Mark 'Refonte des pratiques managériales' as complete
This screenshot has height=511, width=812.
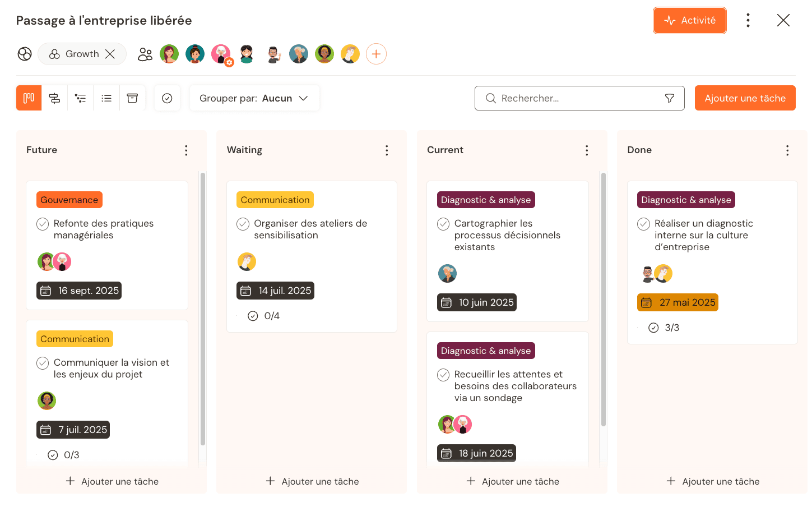(42, 224)
